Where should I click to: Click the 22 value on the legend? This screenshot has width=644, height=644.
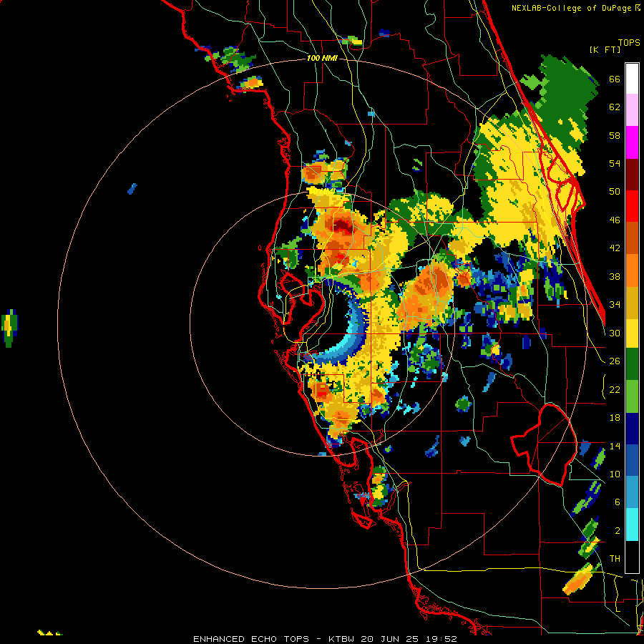[615, 390]
